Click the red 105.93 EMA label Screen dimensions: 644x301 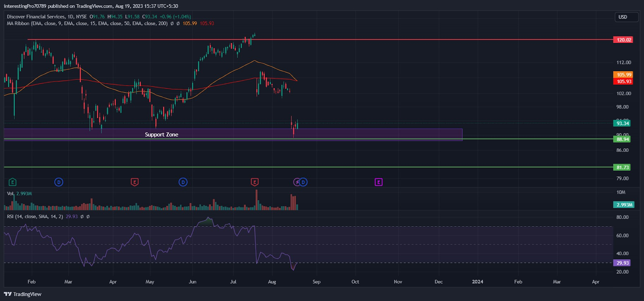(623, 82)
